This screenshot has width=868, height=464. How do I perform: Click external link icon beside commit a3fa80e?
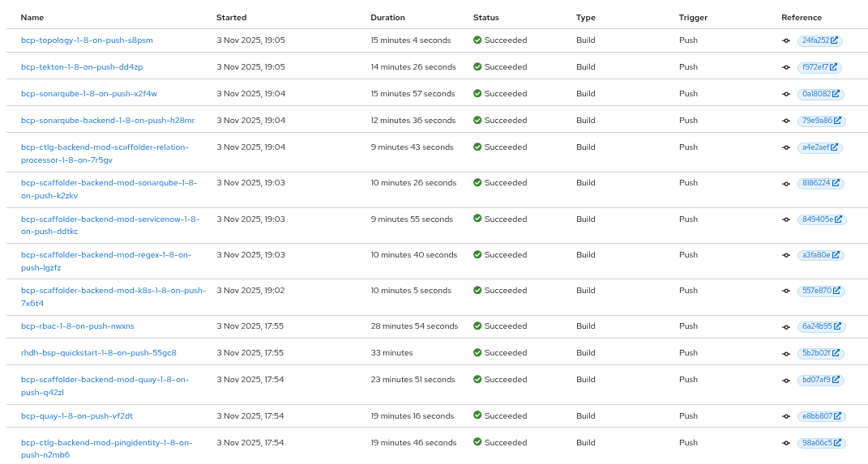(836, 255)
